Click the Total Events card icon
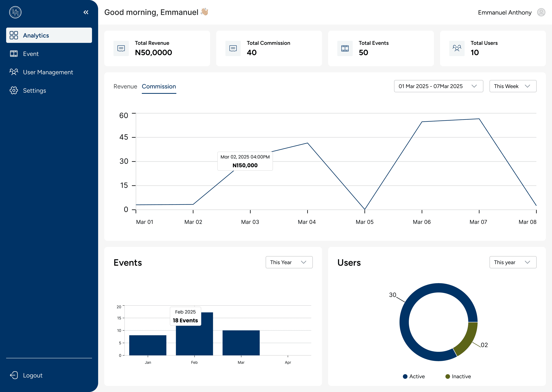552x392 pixels. click(x=345, y=48)
